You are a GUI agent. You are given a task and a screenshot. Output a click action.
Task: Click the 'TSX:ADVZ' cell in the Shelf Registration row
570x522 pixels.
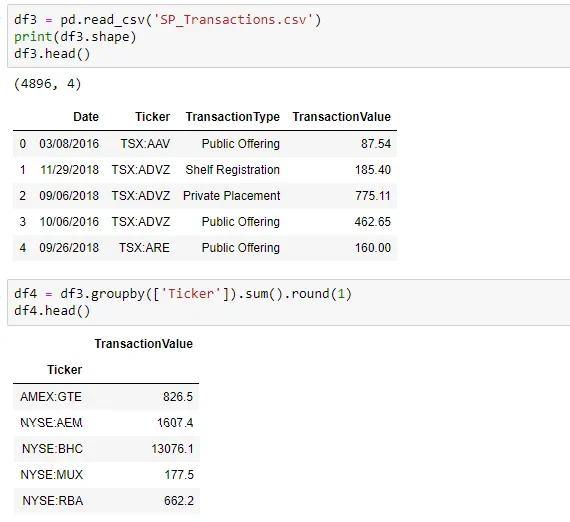click(141, 170)
